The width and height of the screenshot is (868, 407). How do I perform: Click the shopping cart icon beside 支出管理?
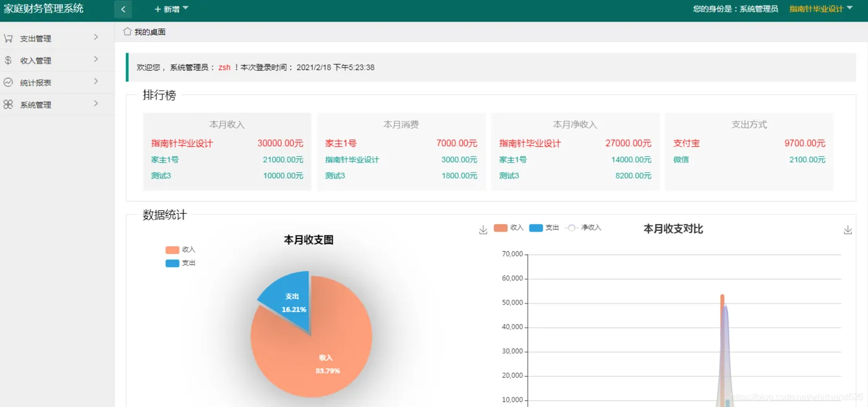pyautogui.click(x=8, y=38)
